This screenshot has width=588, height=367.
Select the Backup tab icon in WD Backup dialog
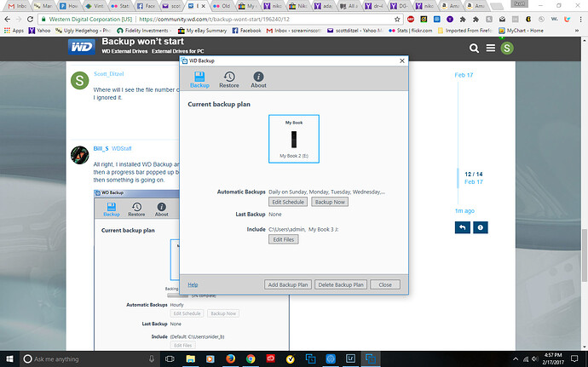[199, 79]
